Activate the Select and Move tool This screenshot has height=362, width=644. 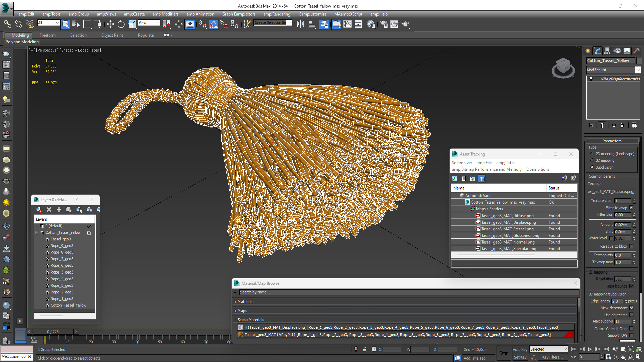point(110,24)
